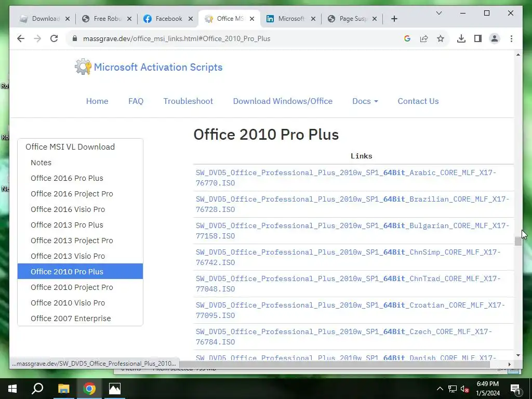The width and height of the screenshot is (532, 399).
Task: Open the profile avatar icon
Action: pos(495,38)
